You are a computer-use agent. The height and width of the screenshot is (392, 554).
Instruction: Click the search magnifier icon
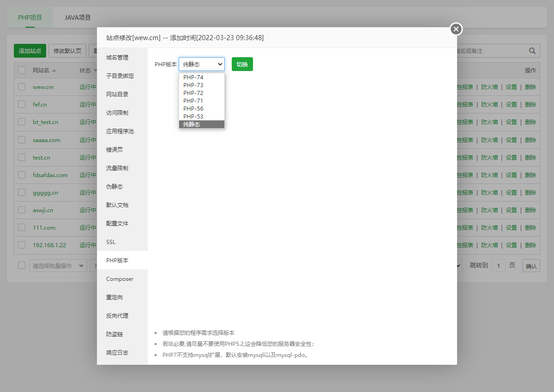532,51
